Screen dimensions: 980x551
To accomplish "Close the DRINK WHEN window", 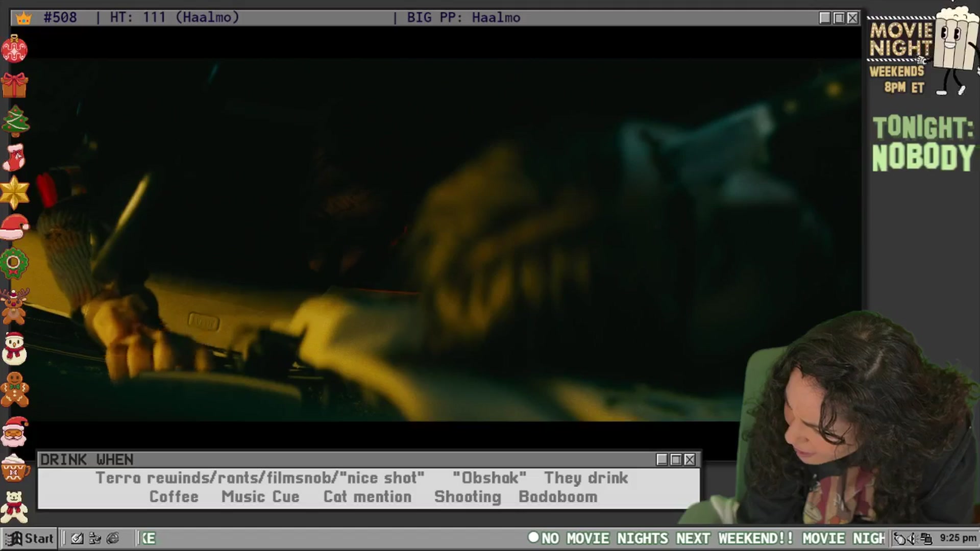I will (690, 460).
